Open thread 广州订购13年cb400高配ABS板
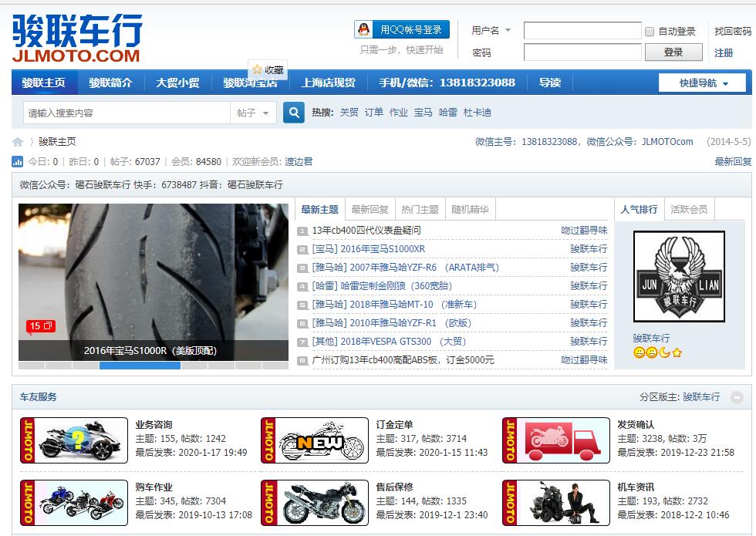 click(403, 359)
